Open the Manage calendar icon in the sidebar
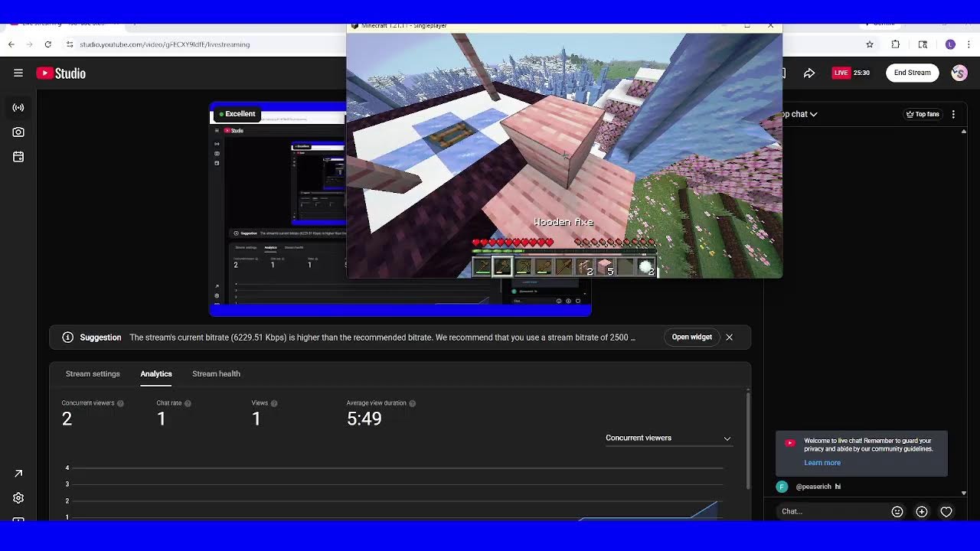980x551 pixels. pos(18,157)
